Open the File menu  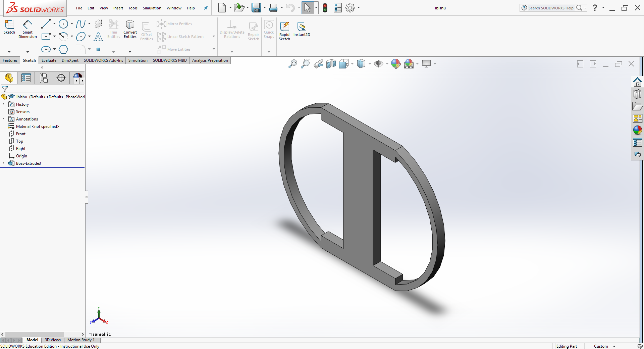[79, 8]
